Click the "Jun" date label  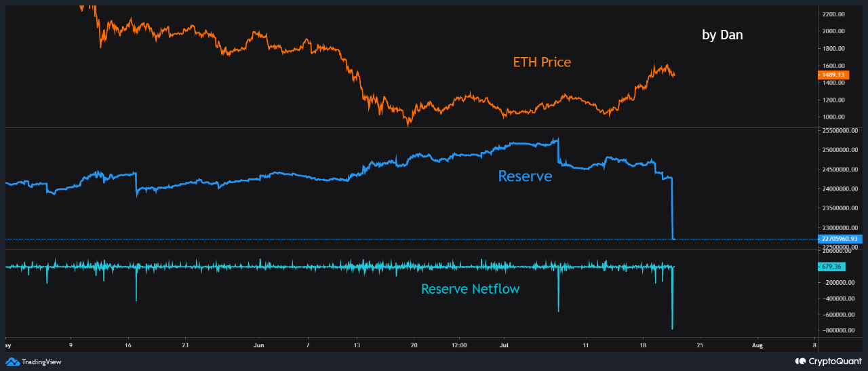point(258,345)
